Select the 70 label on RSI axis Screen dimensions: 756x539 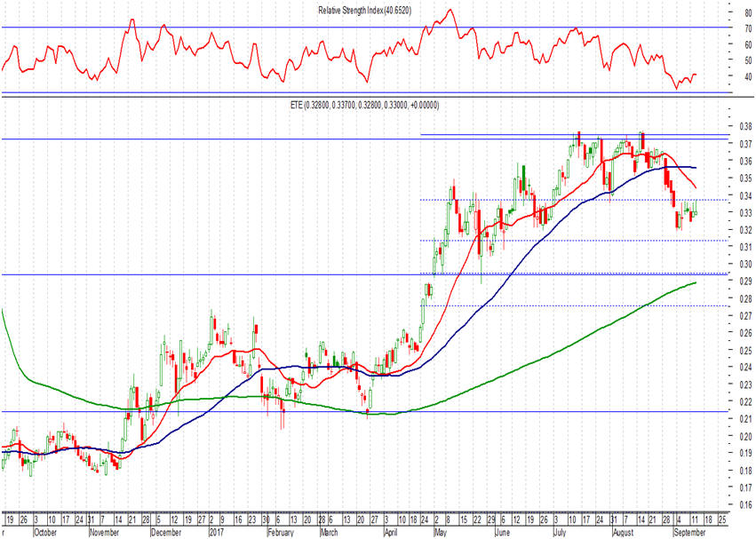[x=748, y=29]
